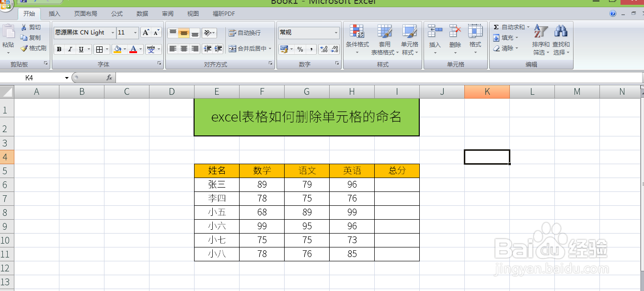Toggle italic formatting with the I button
644x291 pixels.
[69, 49]
